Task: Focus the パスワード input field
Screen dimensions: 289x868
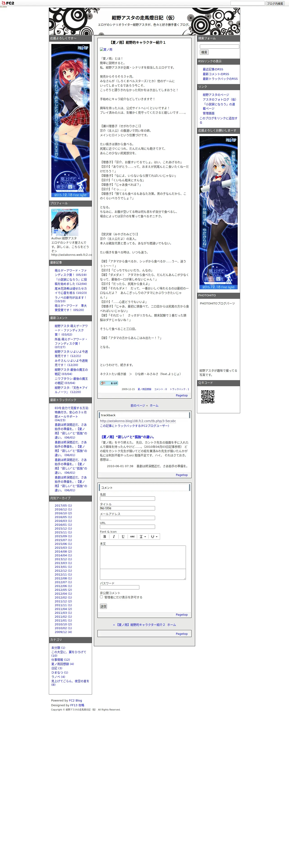Action: 120,587
